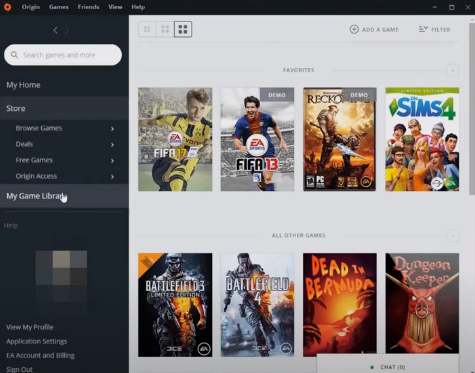Click Sign Out
Screen dimensions: 475x373
(x=19, y=369)
